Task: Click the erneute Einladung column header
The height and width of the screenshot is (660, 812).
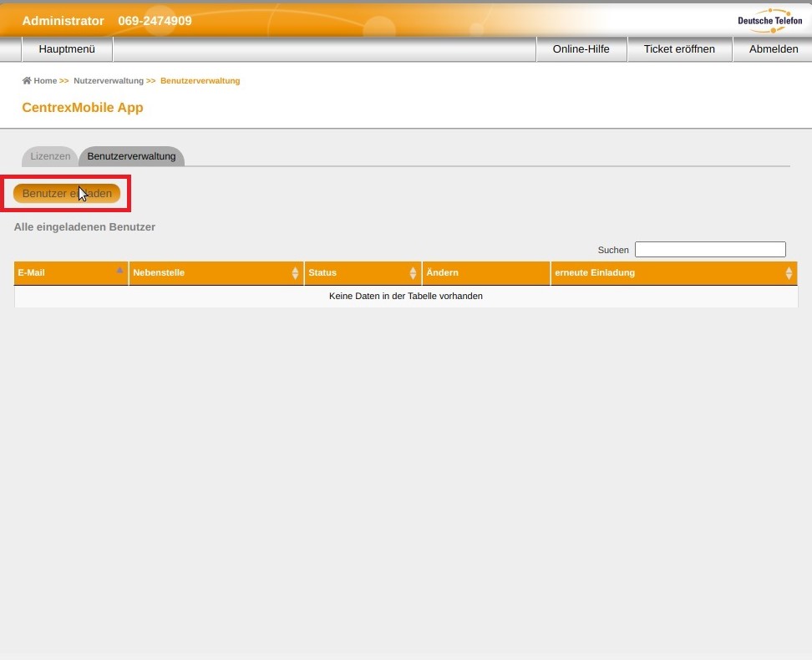Action: pyautogui.click(x=673, y=273)
